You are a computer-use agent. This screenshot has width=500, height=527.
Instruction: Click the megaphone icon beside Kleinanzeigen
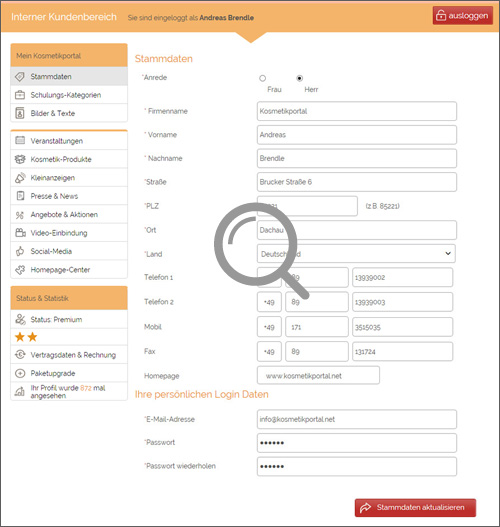20,178
